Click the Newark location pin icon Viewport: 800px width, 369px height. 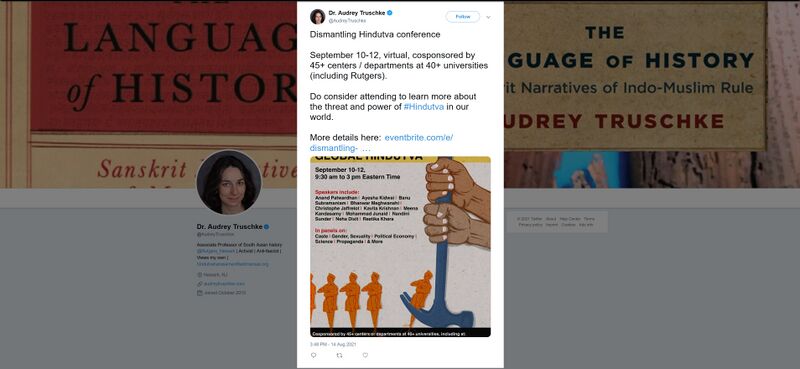(199, 275)
